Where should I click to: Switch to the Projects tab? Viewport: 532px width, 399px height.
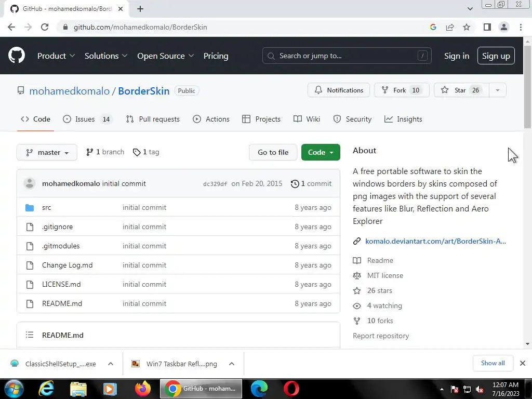(x=261, y=119)
